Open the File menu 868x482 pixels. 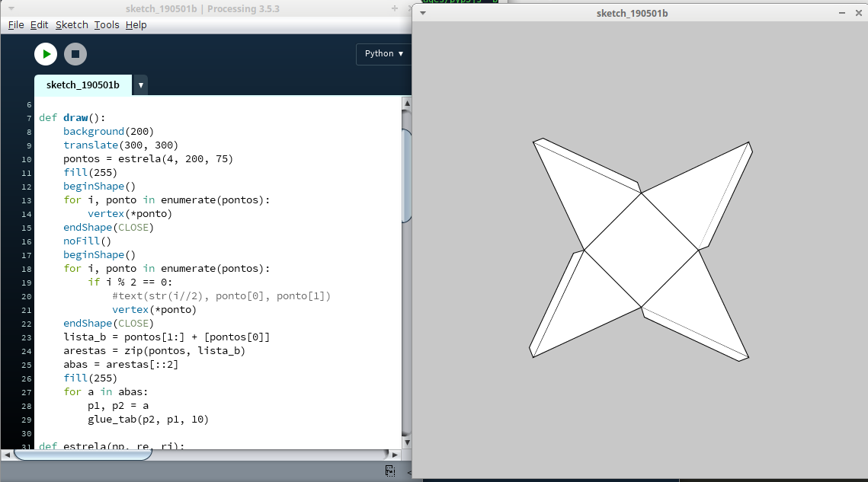pyautogui.click(x=16, y=25)
